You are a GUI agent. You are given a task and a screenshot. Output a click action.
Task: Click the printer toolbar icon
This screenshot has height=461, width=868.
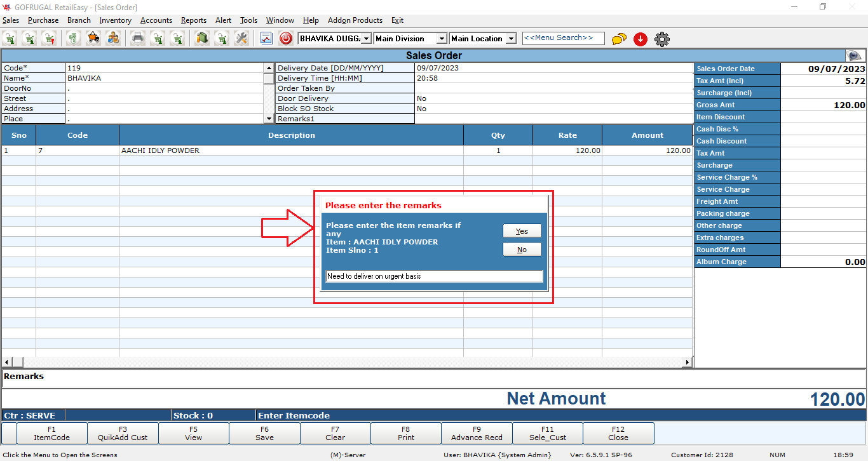pyautogui.click(x=138, y=39)
